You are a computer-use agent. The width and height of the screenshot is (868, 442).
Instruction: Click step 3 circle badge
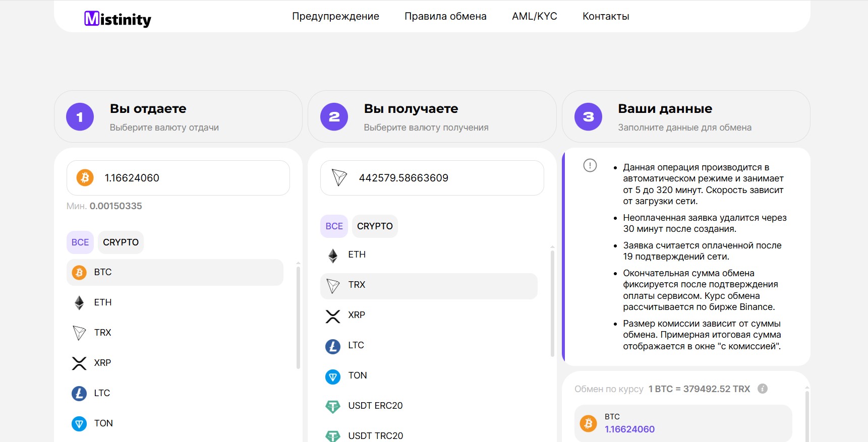pos(588,117)
